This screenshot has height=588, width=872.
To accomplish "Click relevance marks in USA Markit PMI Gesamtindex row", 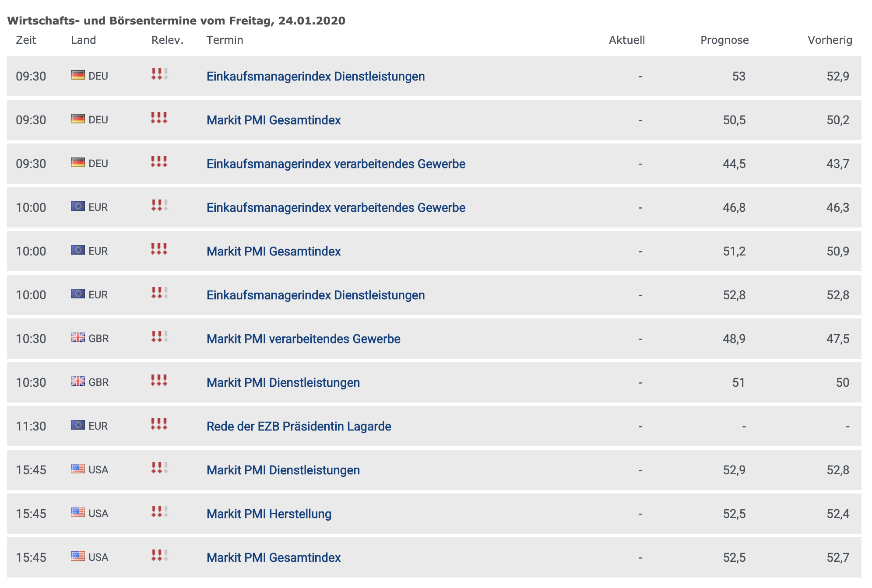I will [x=160, y=555].
